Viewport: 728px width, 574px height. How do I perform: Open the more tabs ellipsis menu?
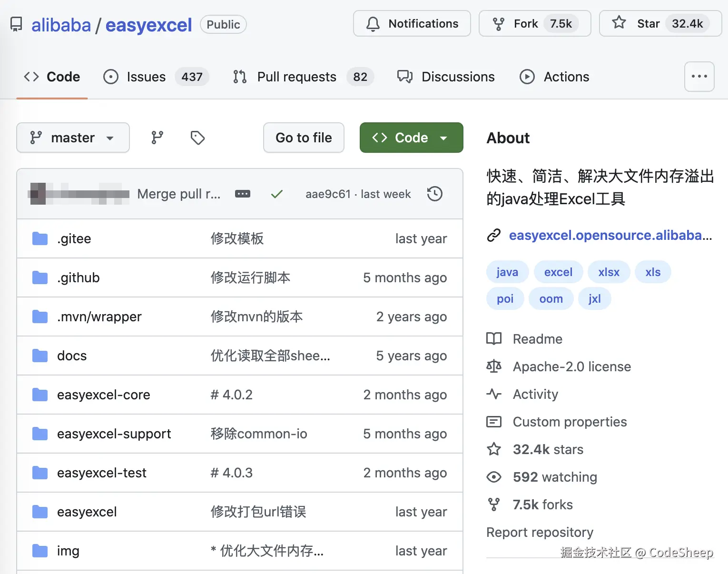coord(699,76)
